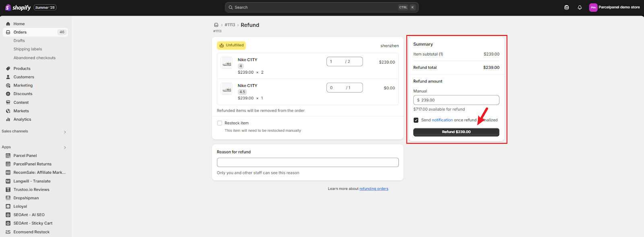Open the Sidekick assistant icon
The image size is (644, 237).
pyautogui.click(x=567, y=7)
